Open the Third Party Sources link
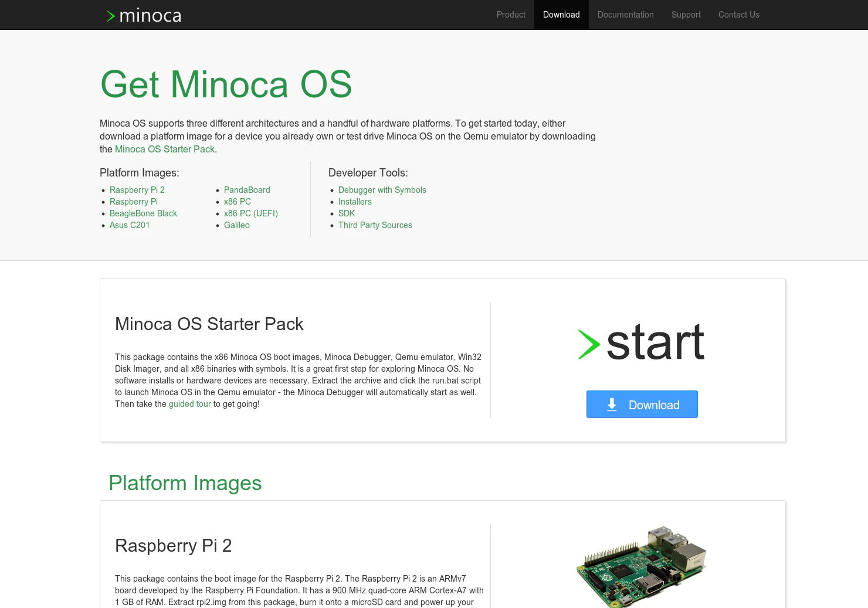Image resolution: width=868 pixels, height=608 pixels. pos(375,225)
